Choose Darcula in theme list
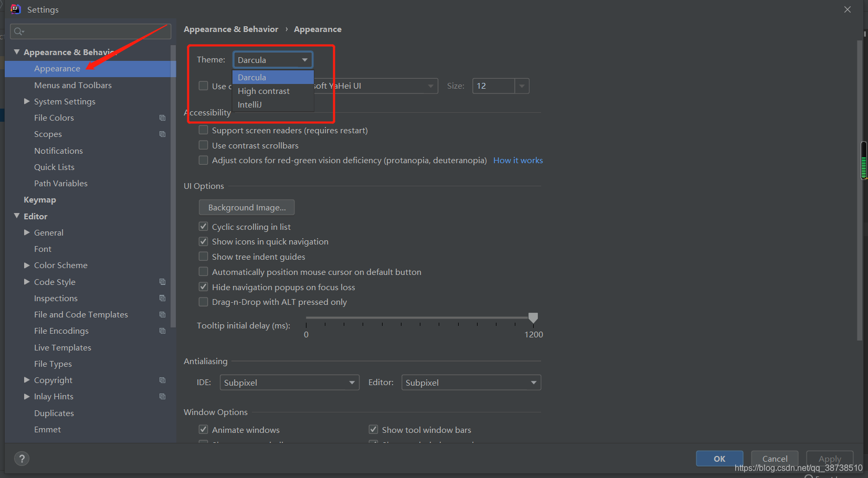868x478 pixels. 273,77
